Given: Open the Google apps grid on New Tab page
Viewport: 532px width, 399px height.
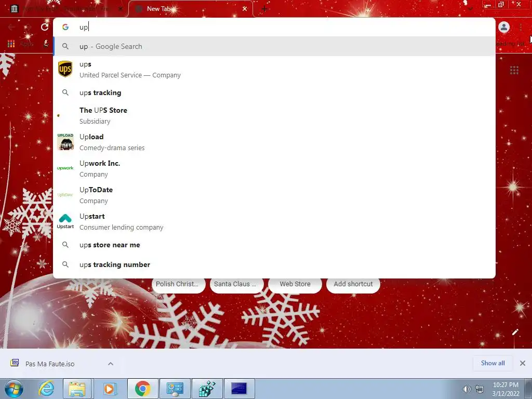Looking at the screenshot, I should click(514, 70).
